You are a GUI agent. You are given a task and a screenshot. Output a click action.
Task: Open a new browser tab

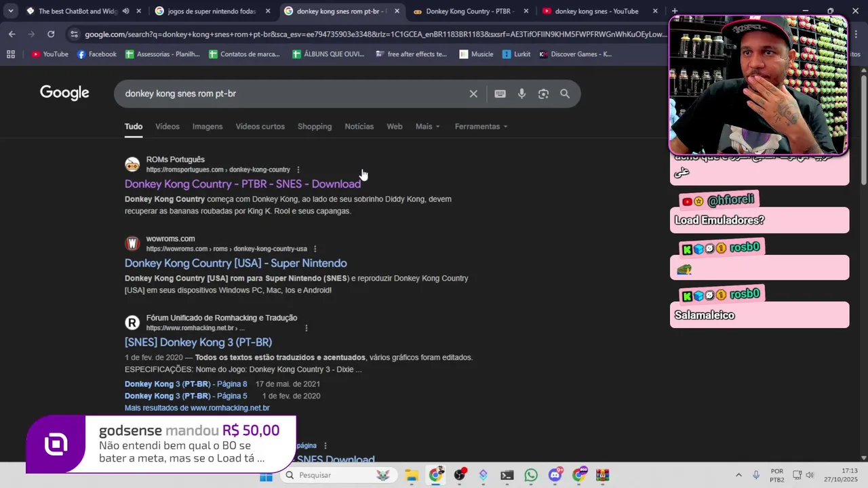[674, 12]
